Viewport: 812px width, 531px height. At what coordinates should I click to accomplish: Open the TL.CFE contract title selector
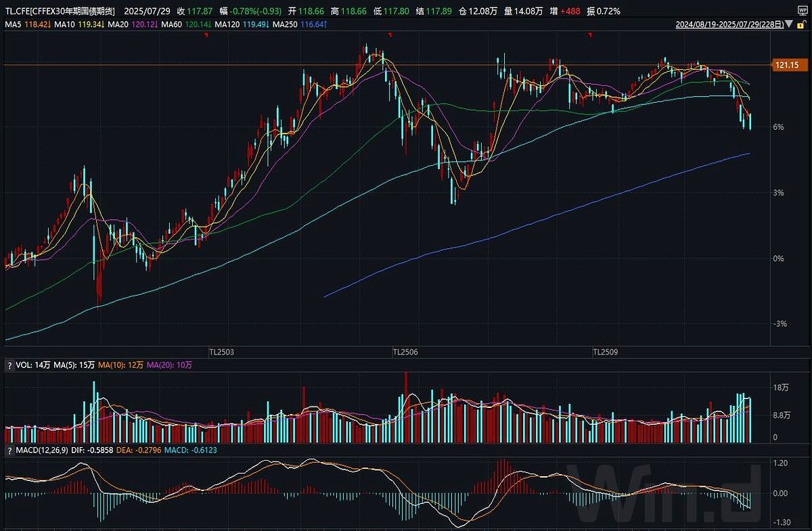point(60,11)
